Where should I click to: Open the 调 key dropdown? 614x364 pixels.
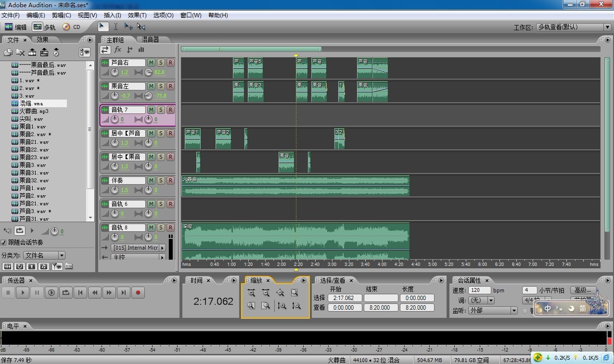click(481, 300)
